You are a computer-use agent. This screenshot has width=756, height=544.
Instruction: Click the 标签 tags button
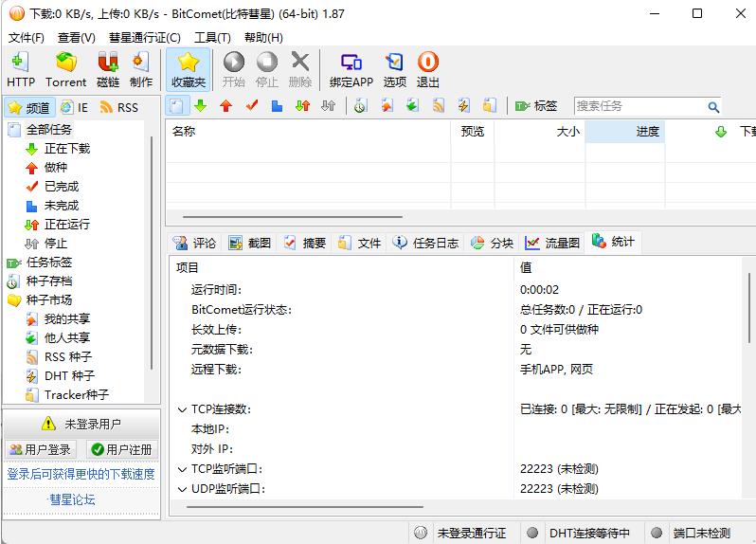point(536,105)
